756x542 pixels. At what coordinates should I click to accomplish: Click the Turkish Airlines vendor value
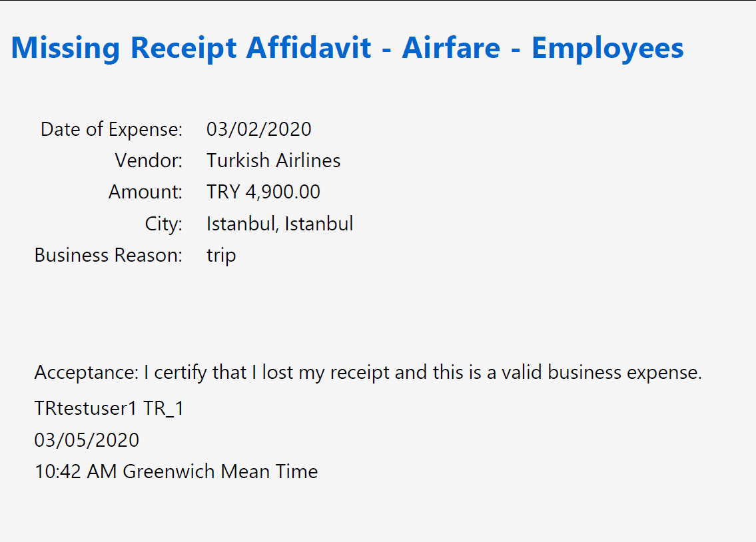tap(273, 160)
